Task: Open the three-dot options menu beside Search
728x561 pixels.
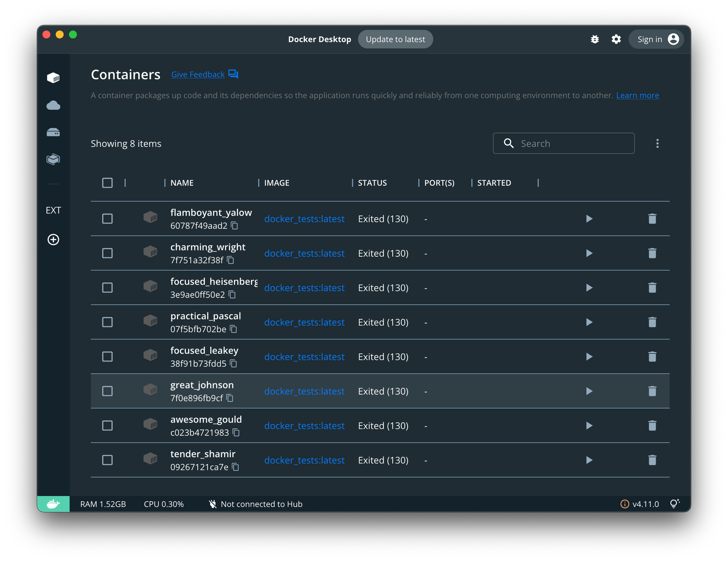Action: [657, 143]
